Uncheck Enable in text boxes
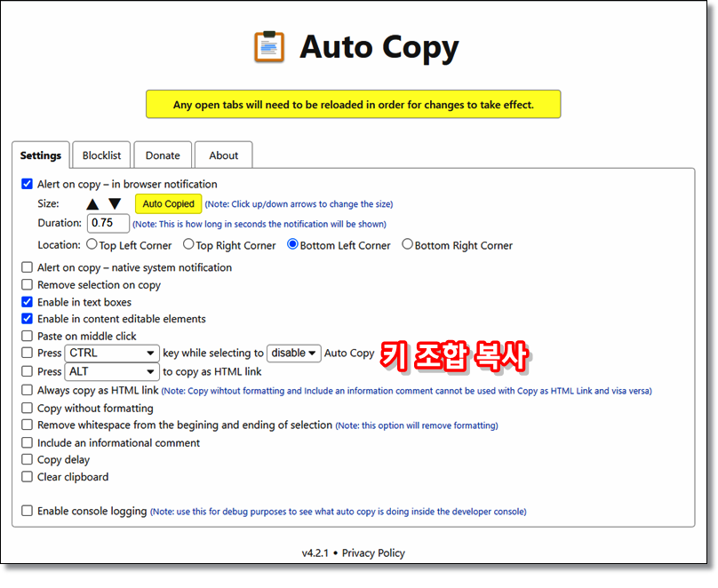 click(x=27, y=301)
